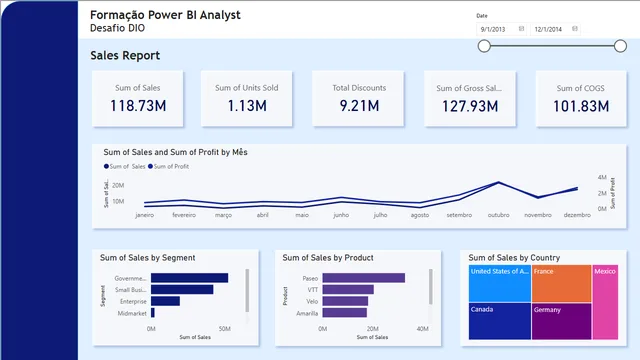Select the France treemap tile
Screen dimensions: 640x360
[x=562, y=284]
